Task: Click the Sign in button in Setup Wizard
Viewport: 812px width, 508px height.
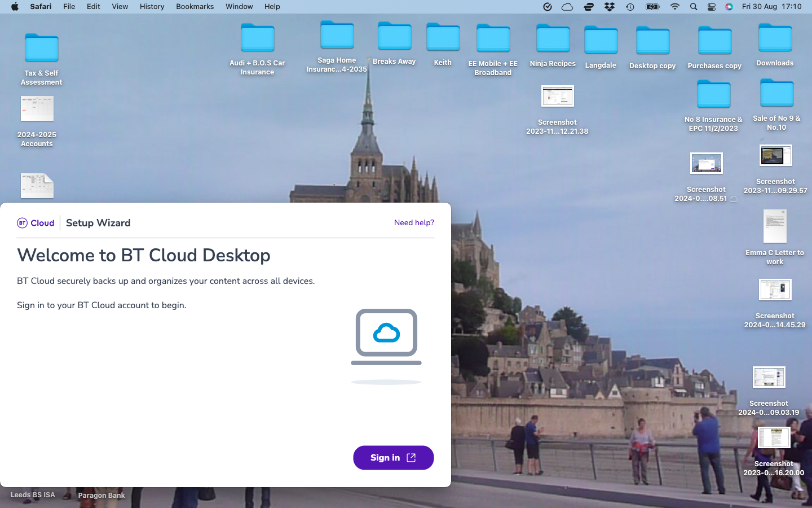Action: click(393, 458)
